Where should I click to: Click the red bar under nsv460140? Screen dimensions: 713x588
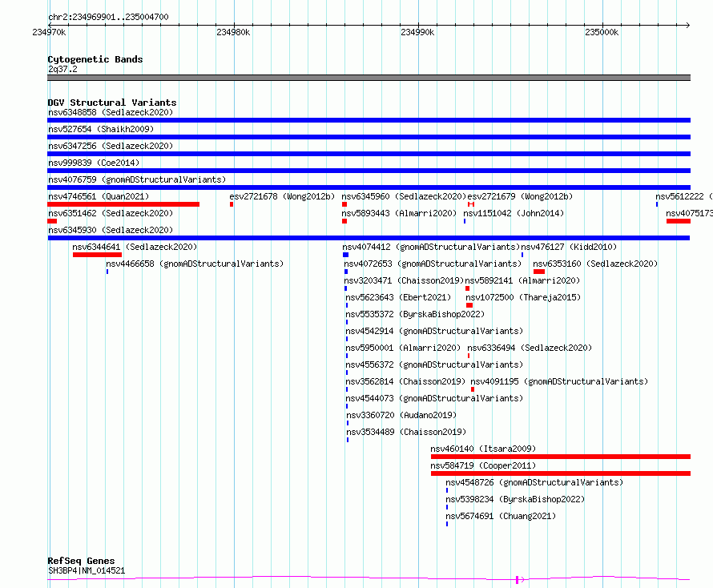561,457
